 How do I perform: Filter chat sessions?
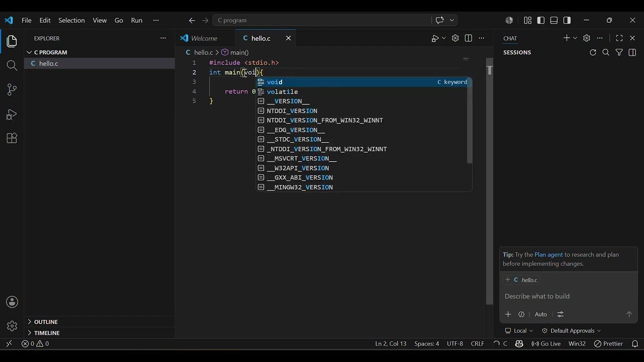coord(619,52)
